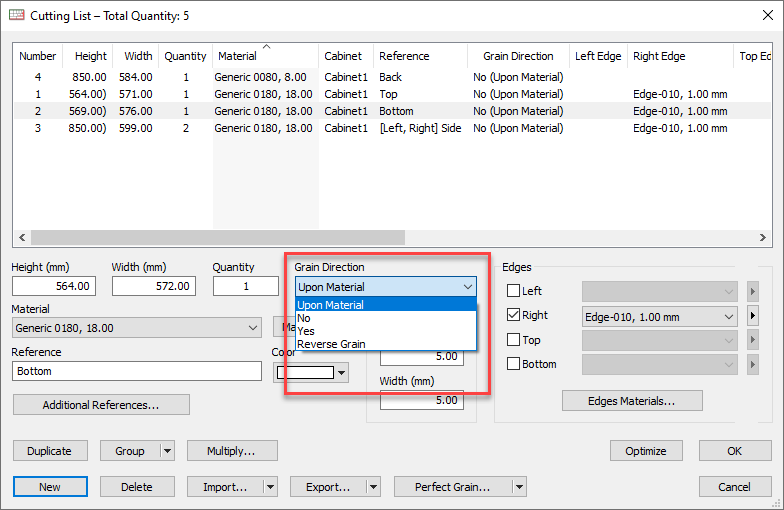Click the Cutting List title bar icon
This screenshot has width=784, height=510.
[x=16, y=15]
